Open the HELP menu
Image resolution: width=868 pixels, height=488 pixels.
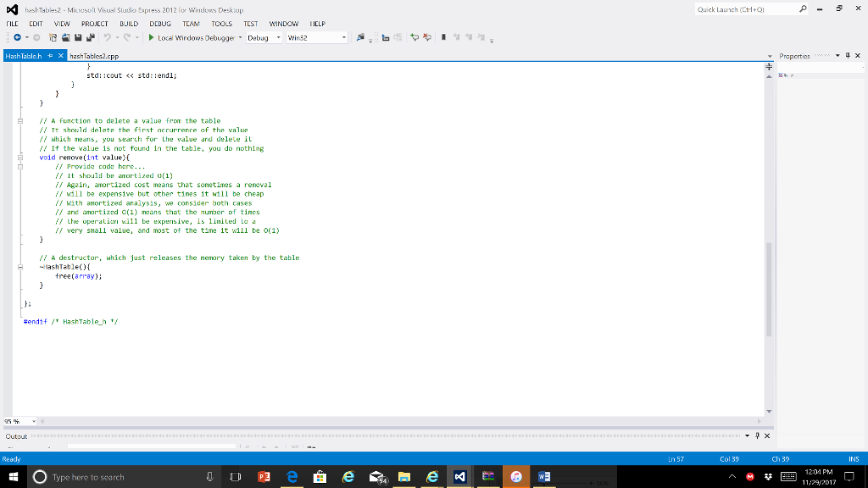click(x=317, y=24)
